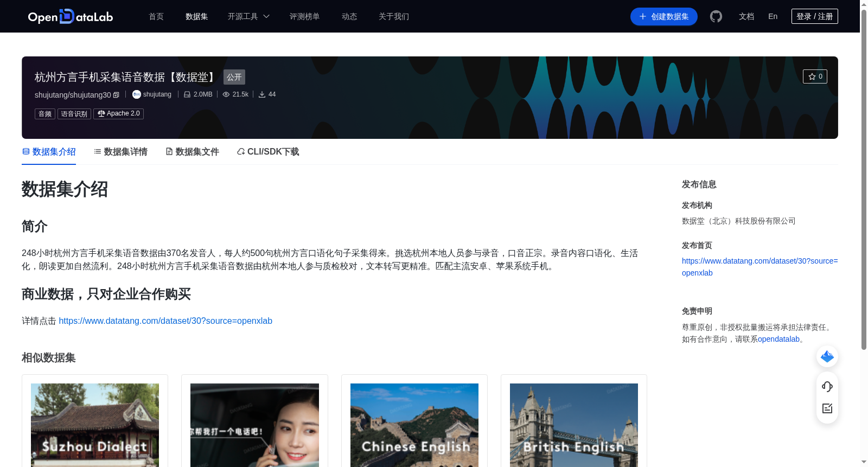The image size is (868, 467).
Task: Click 登录 / 注册 button
Action: coord(815,17)
